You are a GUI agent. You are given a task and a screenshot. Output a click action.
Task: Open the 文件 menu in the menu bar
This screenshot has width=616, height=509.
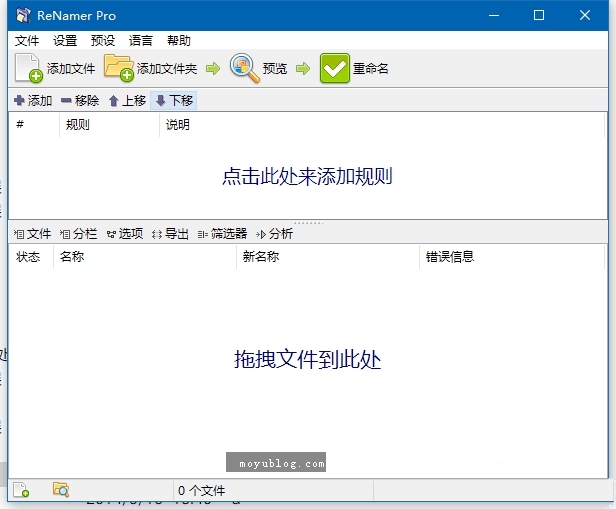pyautogui.click(x=27, y=40)
